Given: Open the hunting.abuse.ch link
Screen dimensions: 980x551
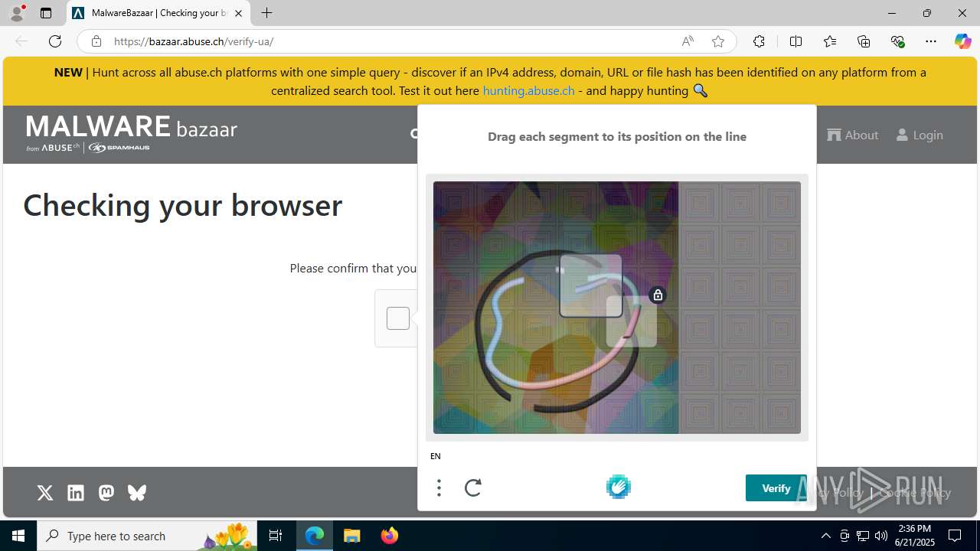Looking at the screenshot, I should 528,90.
